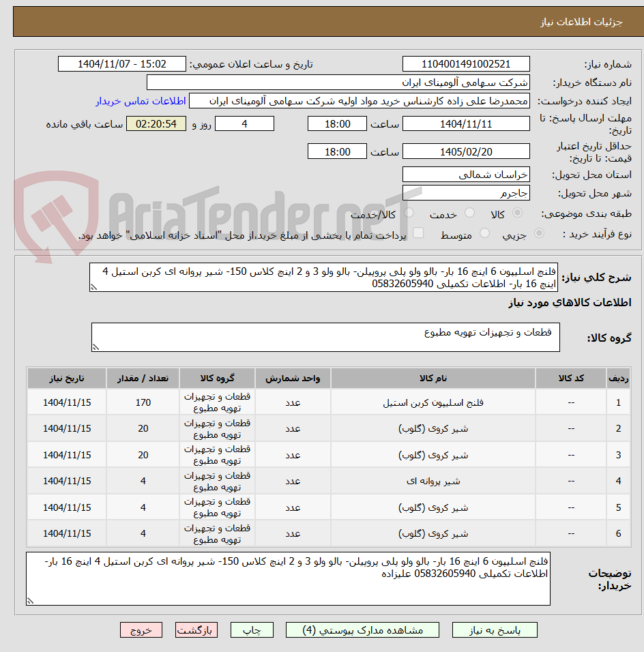Toggle the اسناد خزانه اسلامی payment checkbox
644x652 pixels.
(418, 233)
